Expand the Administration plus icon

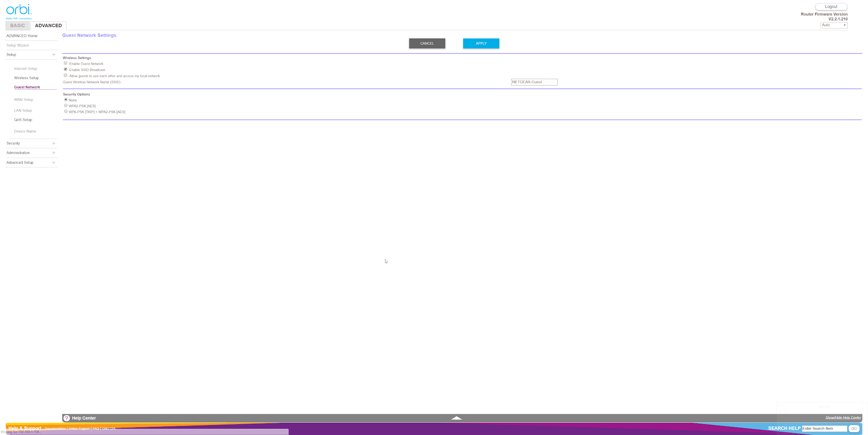[x=53, y=153]
